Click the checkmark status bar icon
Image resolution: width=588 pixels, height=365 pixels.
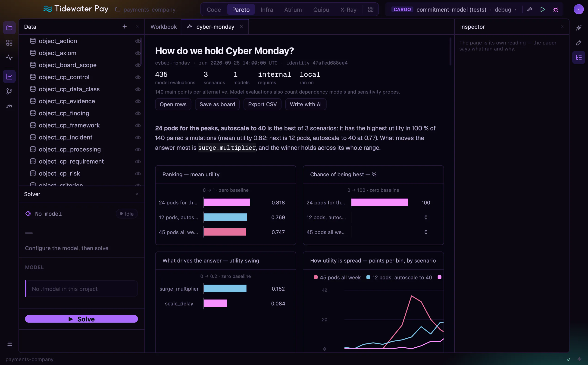(569, 359)
